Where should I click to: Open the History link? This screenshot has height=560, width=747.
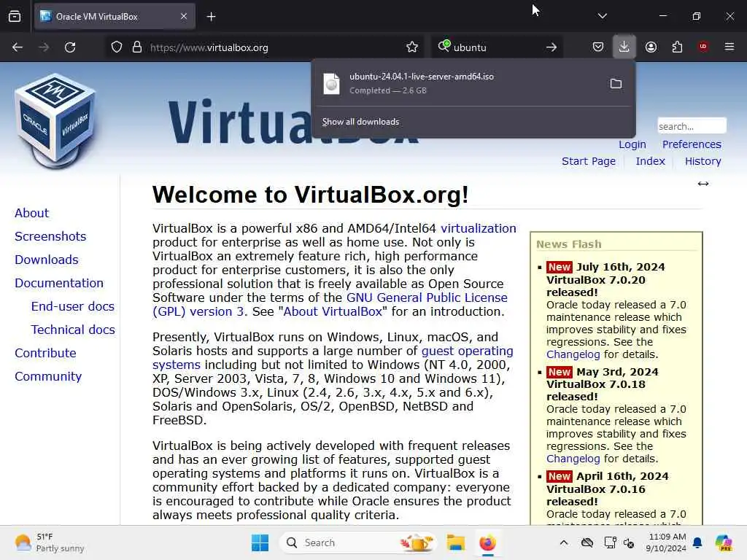point(703,161)
